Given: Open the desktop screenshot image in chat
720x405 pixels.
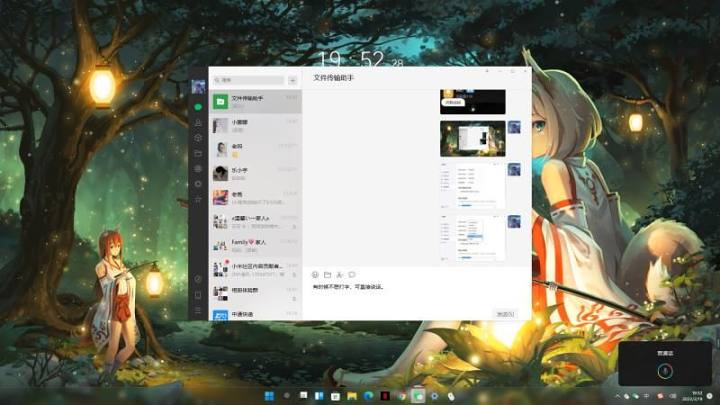Looking at the screenshot, I should (x=472, y=138).
